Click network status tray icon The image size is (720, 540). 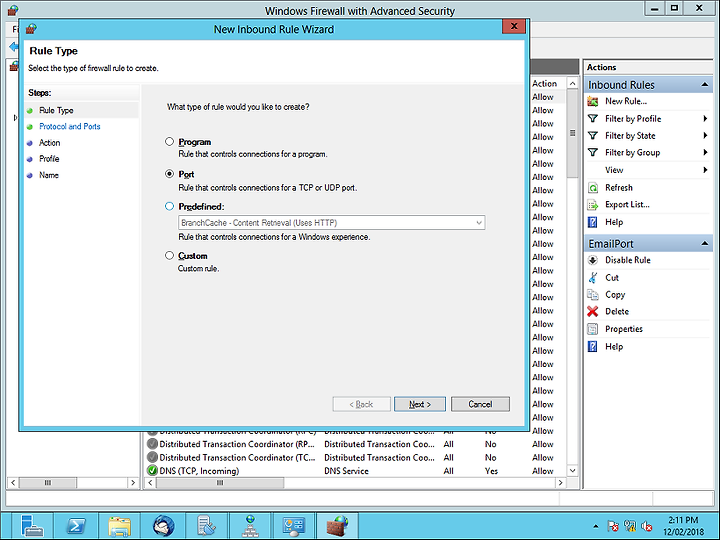630,526
